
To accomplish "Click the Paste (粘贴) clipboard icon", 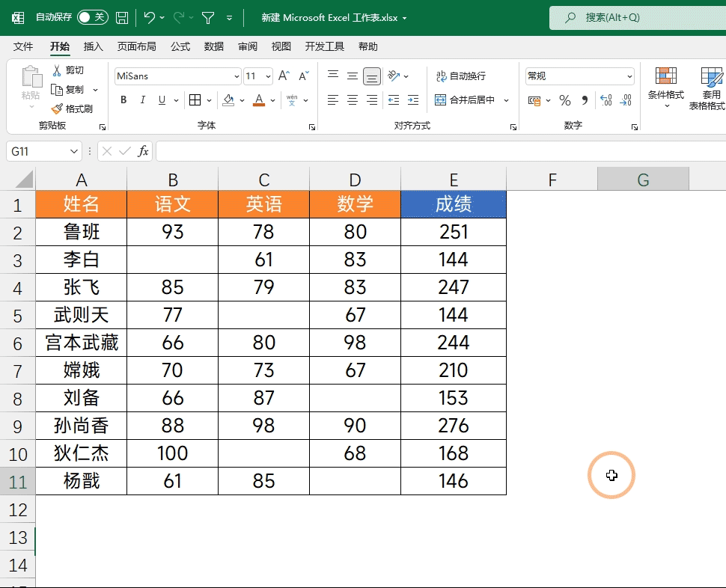I will [31, 77].
